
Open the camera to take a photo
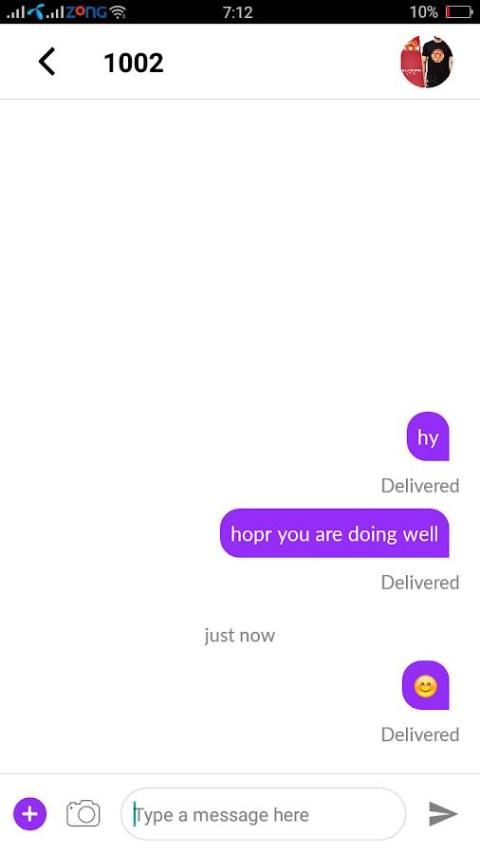(x=83, y=814)
